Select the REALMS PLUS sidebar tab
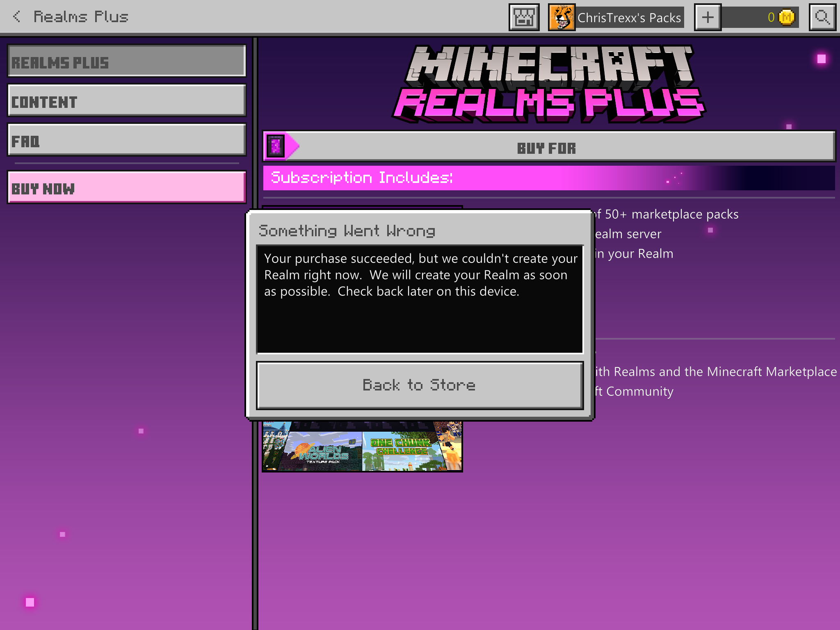The width and height of the screenshot is (840, 630). click(x=127, y=62)
